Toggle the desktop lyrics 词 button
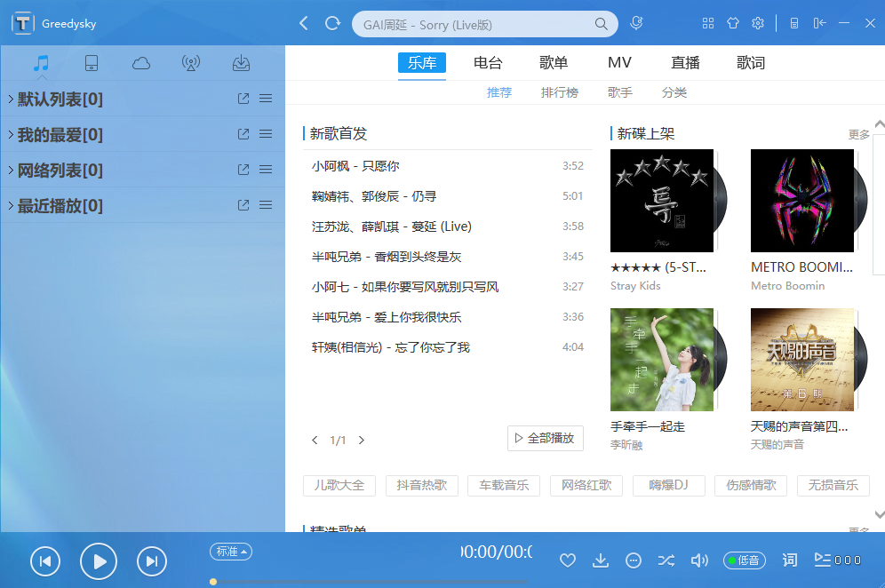This screenshot has height=588, width=885. click(790, 560)
